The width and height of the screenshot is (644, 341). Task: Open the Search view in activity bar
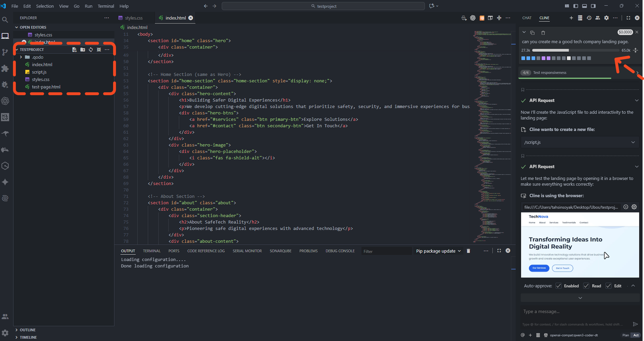click(5, 19)
